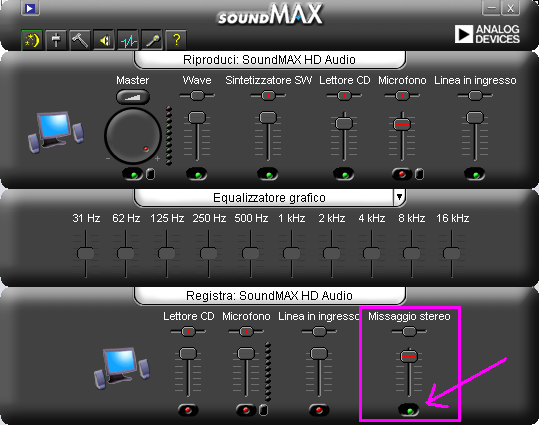The height and width of the screenshot is (425, 539).
Task: Click the Analog Devices logo
Action: [x=487, y=34]
